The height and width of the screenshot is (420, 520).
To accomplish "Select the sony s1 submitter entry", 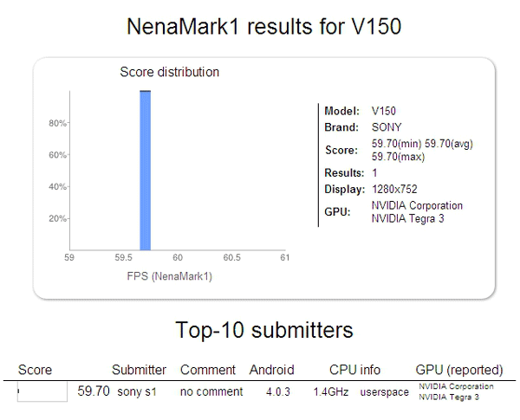I will click(x=137, y=391).
